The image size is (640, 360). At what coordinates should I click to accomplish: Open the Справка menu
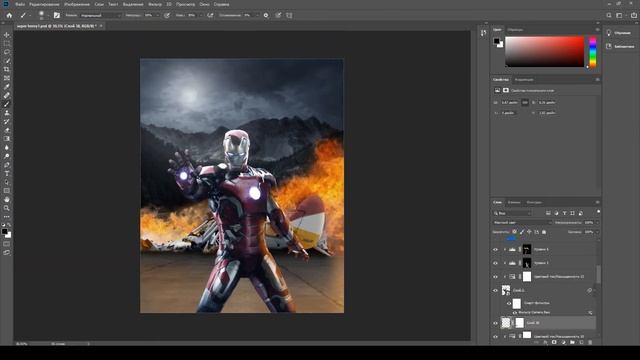click(x=221, y=4)
